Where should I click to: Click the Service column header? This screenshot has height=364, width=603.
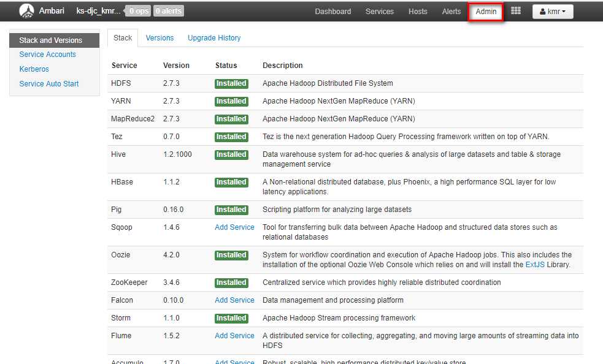pos(124,66)
